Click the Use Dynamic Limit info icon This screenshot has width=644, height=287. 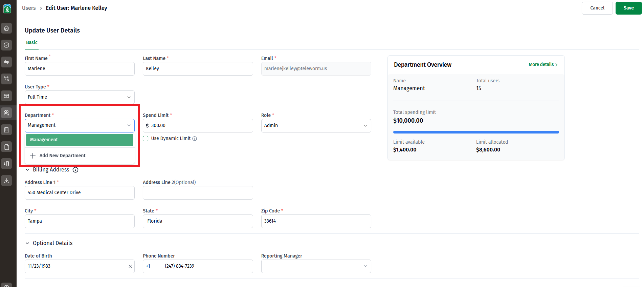coord(195,139)
